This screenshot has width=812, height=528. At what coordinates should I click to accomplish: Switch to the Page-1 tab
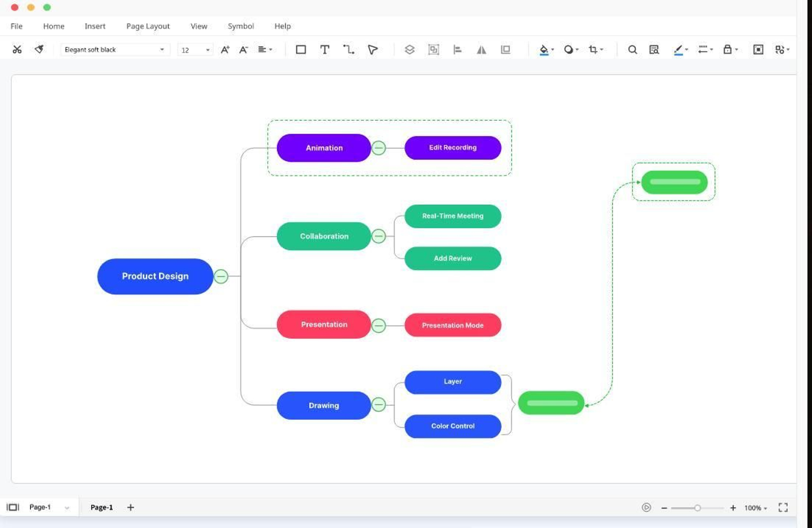click(101, 507)
